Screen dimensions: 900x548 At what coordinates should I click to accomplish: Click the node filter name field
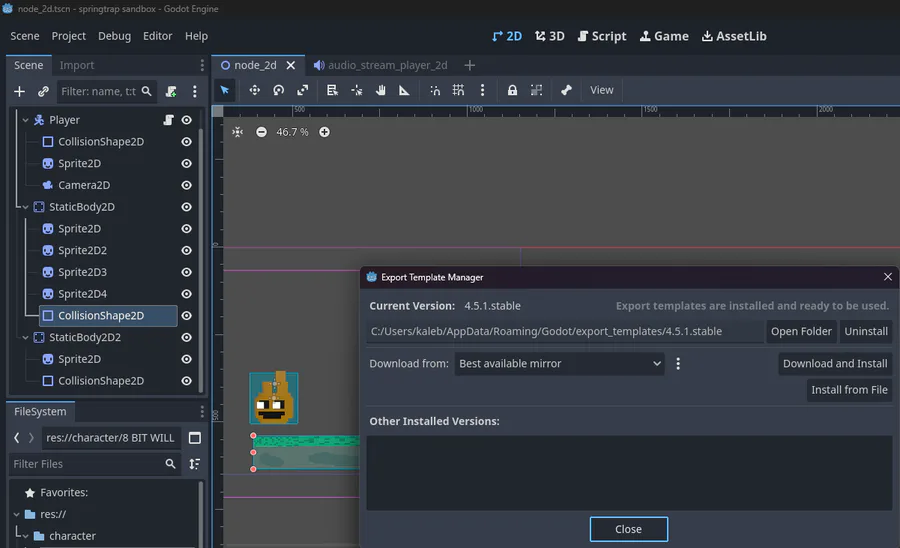[x=106, y=91]
